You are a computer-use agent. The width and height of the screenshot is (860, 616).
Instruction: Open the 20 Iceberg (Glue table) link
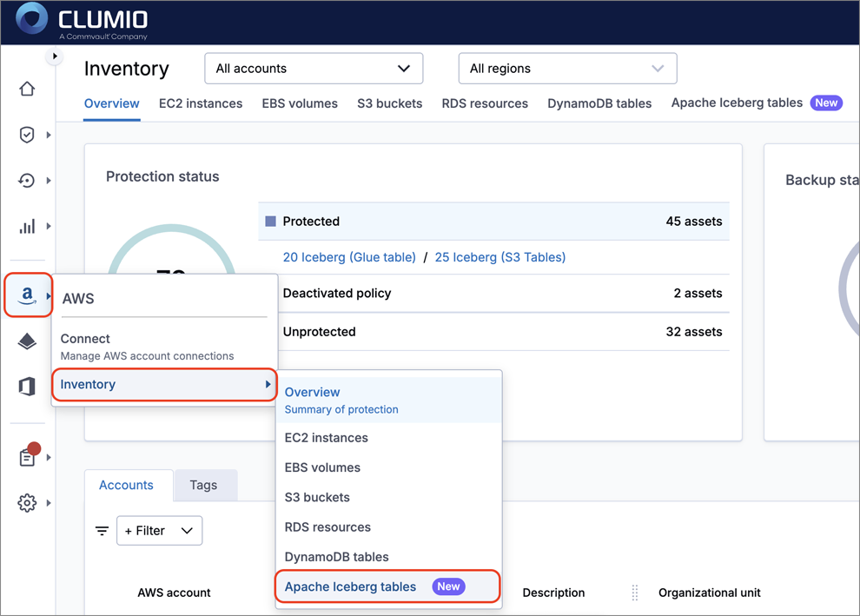pos(348,257)
